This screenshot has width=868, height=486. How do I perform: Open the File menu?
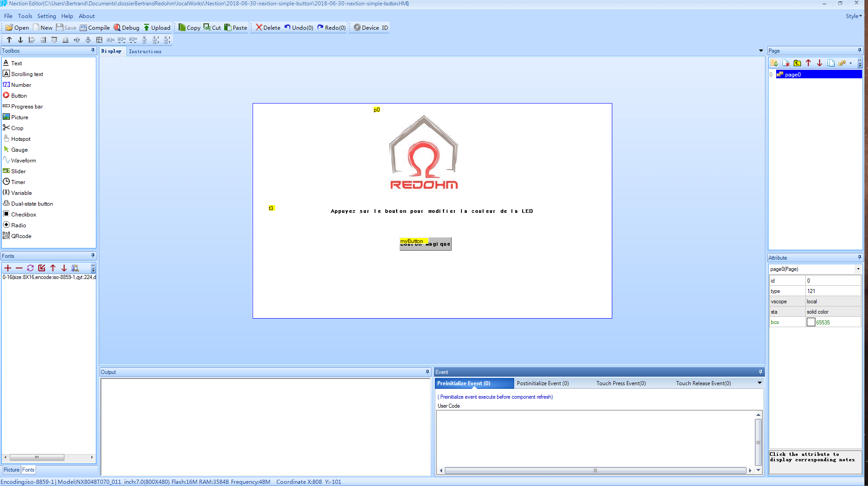coord(8,16)
